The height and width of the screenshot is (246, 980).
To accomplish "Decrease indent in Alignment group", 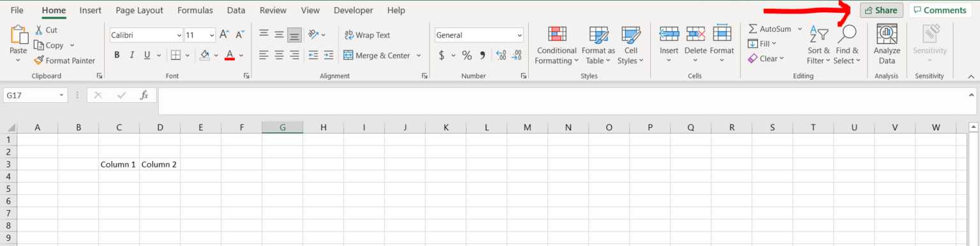I will coord(313,55).
